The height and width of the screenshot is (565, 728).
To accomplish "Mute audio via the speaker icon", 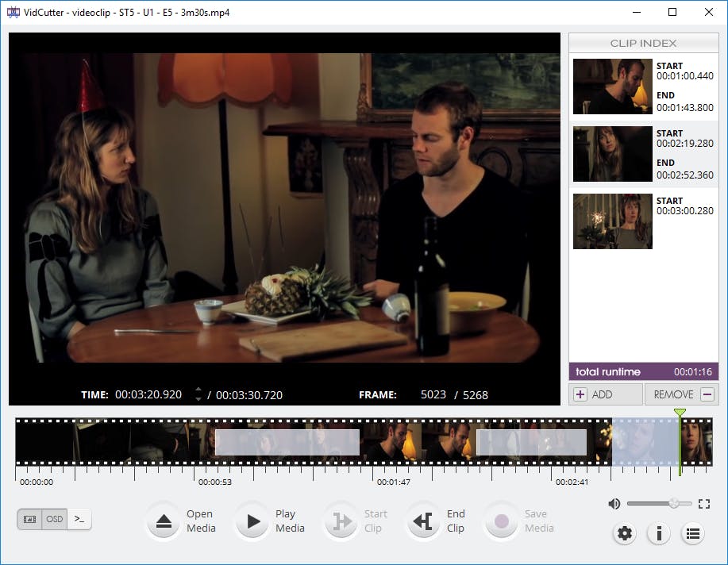I will click(614, 504).
